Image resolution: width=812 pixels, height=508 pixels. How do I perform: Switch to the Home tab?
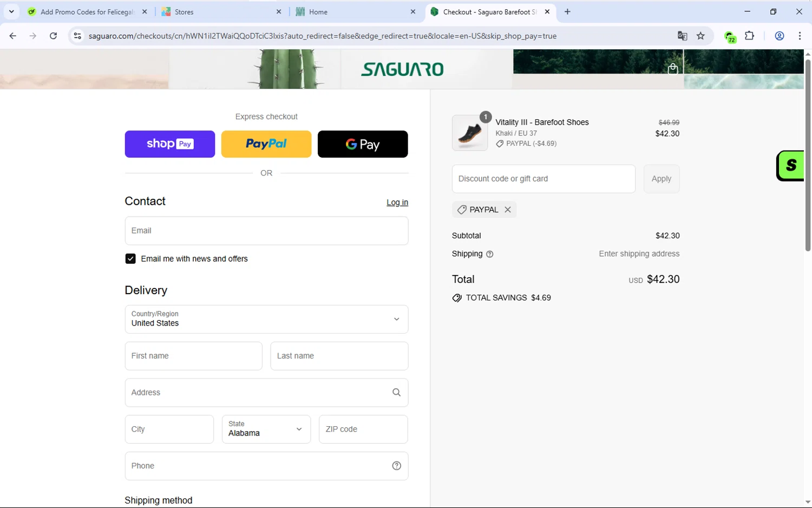click(356, 11)
